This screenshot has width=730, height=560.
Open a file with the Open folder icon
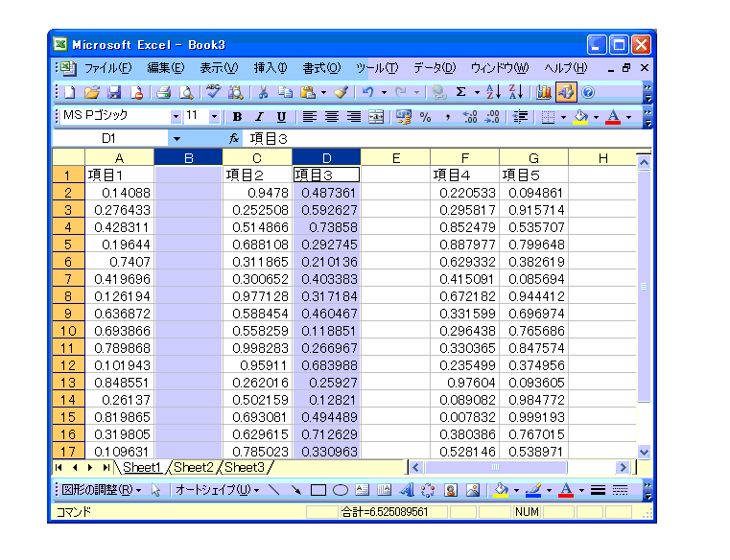tap(92, 93)
